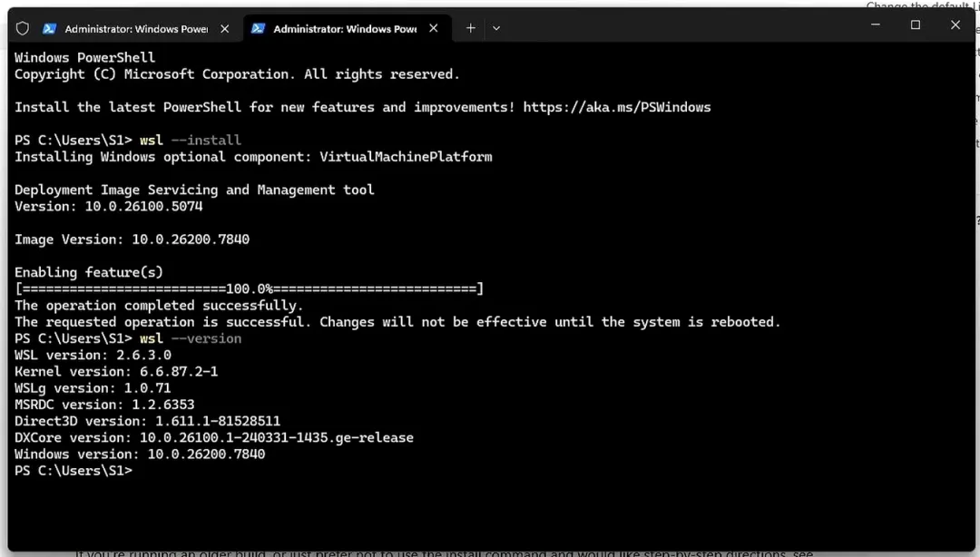
Task: Click the last empty PS C:\Users\S1> prompt
Action: [73, 471]
